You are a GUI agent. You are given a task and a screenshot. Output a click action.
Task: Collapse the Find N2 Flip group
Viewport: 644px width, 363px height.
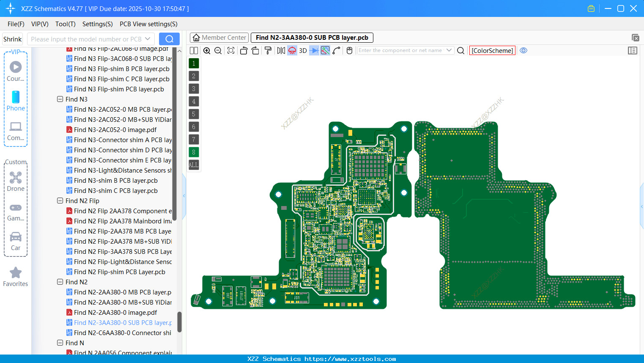[60, 201]
